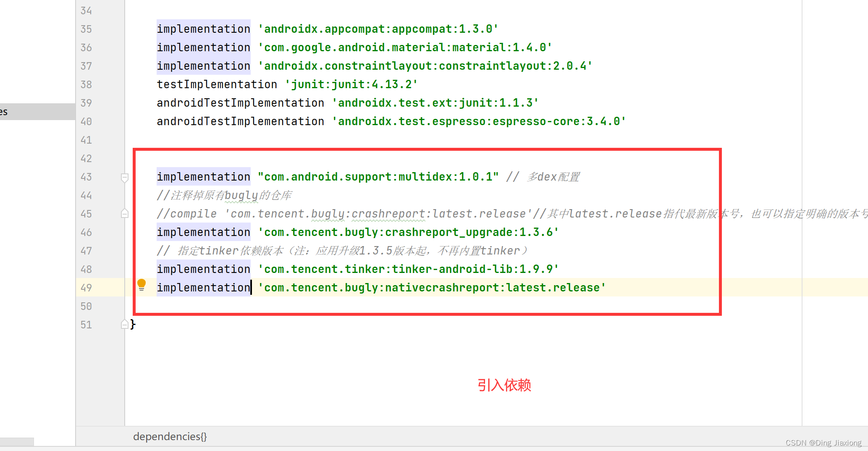
Task: Click the tinker-android-lib:1.9.9 string
Action: (408, 269)
